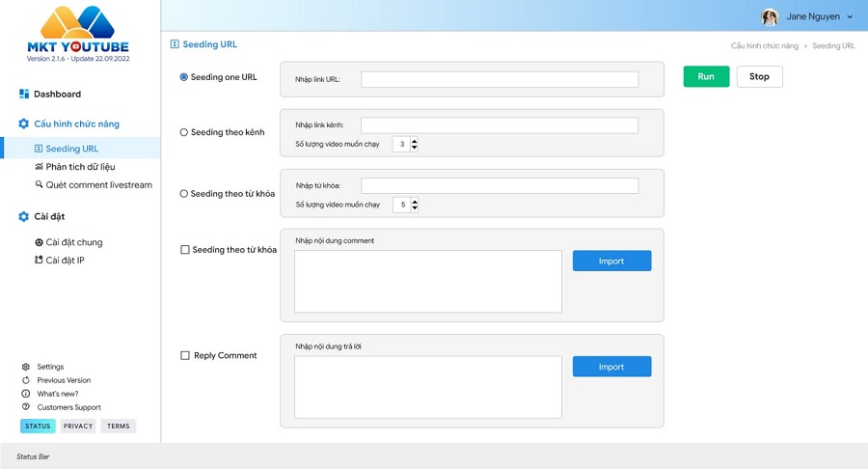Click the Customers Support icon
Viewport: 868px width, 469px height.
[26, 407]
